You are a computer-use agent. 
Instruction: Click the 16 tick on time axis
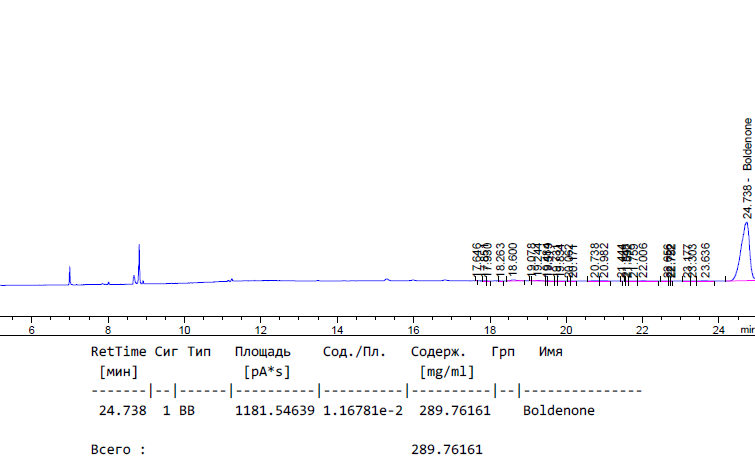(413, 329)
